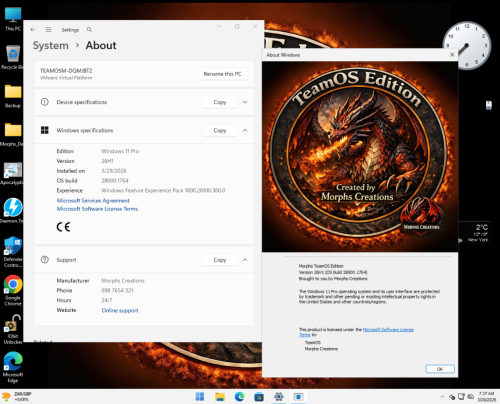Image resolution: width=500 pixels, height=404 pixels.
Task: Open File Explorer from the taskbar
Action: (220, 397)
